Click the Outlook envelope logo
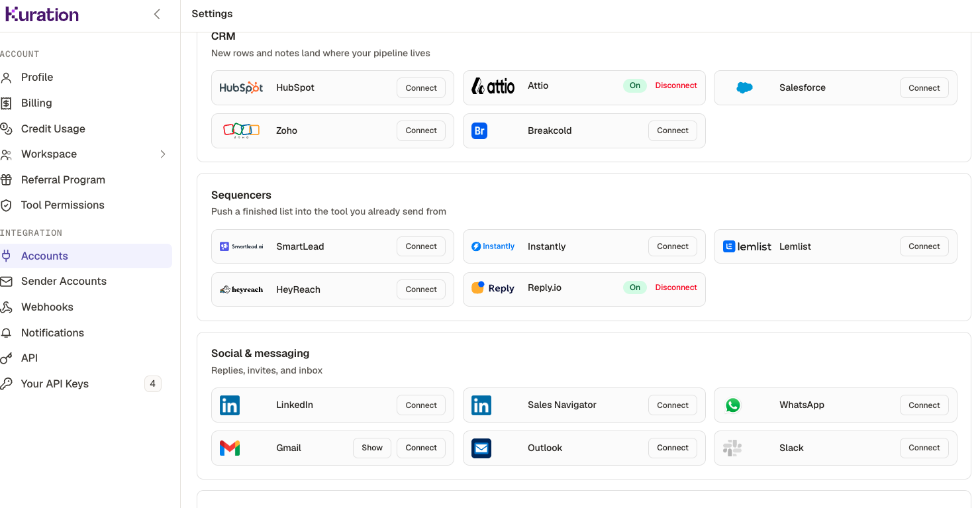The height and width of the screenshot is (508, 980). [x=481, y=448]
